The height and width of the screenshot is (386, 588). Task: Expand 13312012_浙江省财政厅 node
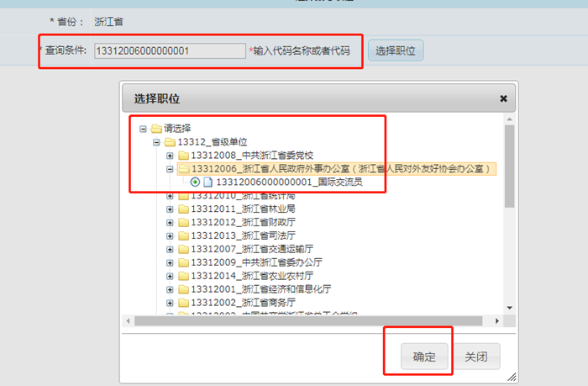click(170, 223)
